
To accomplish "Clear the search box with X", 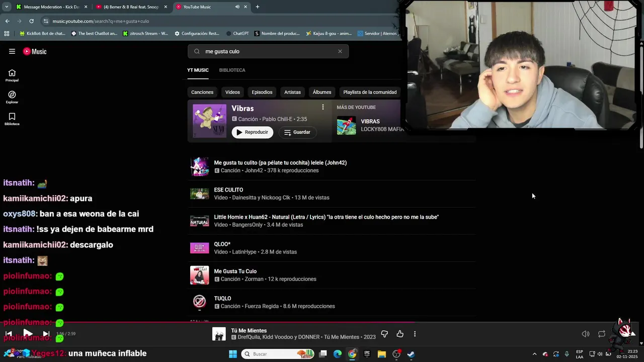I will pos(340,51).
